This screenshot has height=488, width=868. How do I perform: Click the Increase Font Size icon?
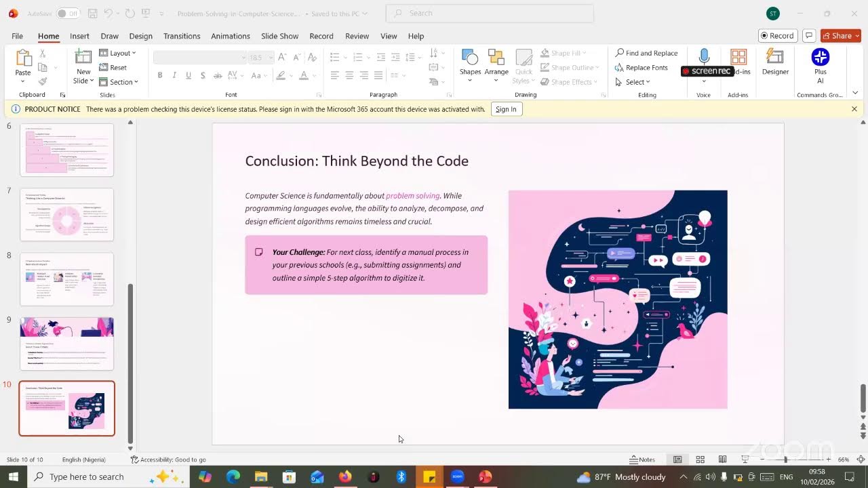(282, 58)
